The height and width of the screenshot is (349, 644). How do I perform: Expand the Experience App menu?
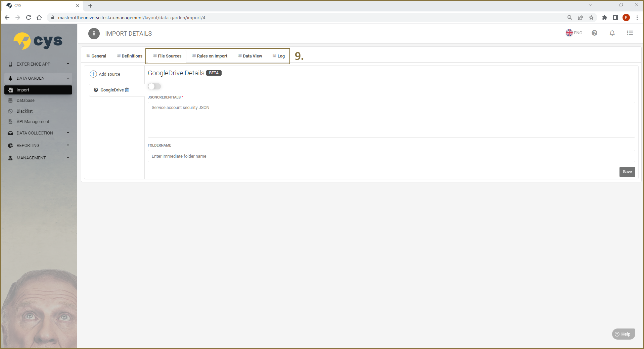[x=38, y=64]
